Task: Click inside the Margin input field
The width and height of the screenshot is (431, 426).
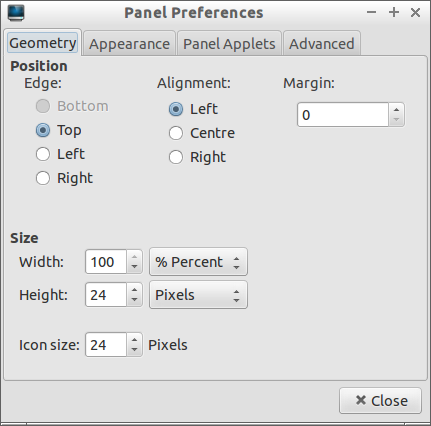Action: [343, 115]
